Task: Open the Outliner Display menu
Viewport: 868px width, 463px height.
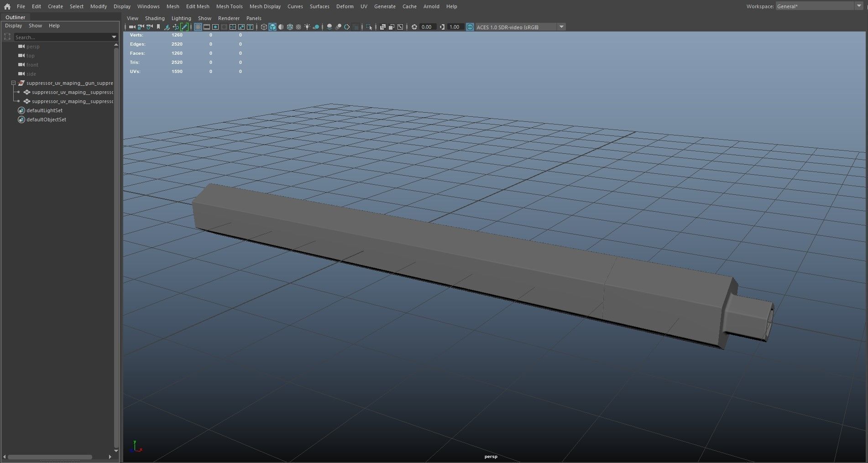Action: [13, 26]
